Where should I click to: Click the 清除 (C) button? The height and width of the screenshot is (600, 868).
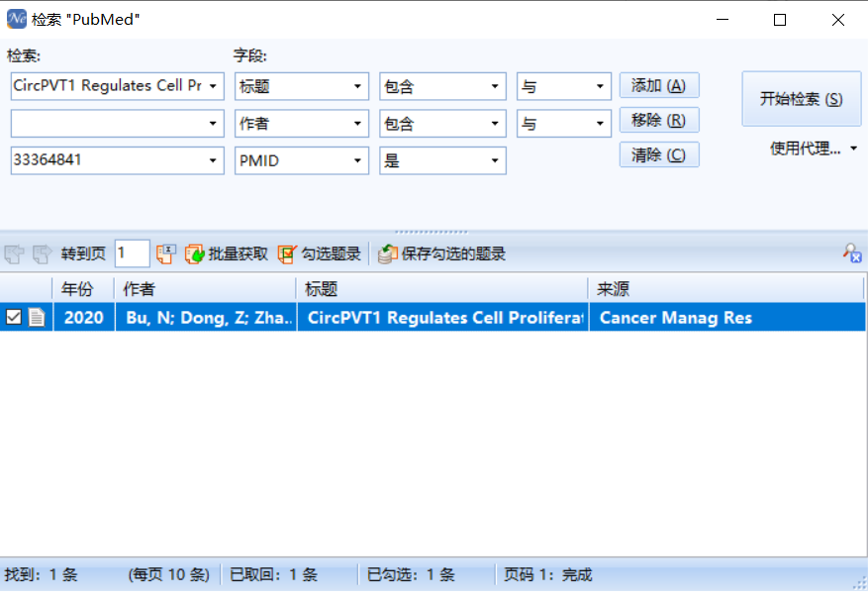point(659,154)
